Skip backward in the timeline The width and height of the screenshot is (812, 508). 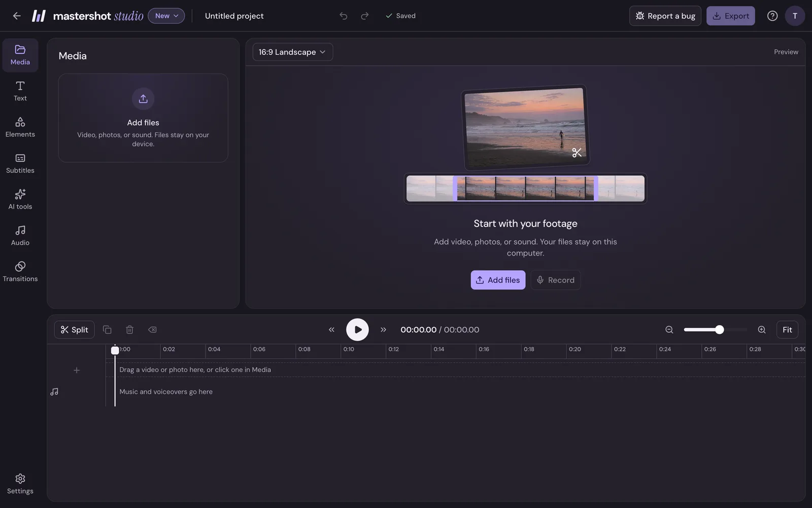pyautogui.click(x=331, y=330)
